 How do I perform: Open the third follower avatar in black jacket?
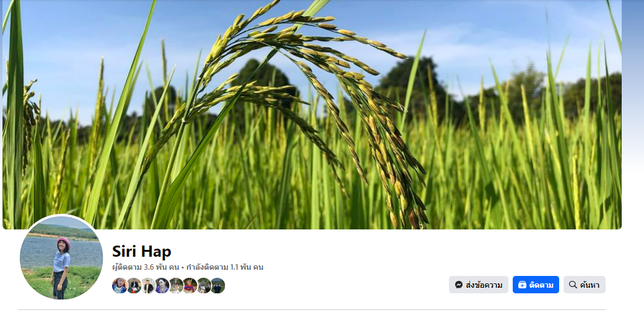148,285
